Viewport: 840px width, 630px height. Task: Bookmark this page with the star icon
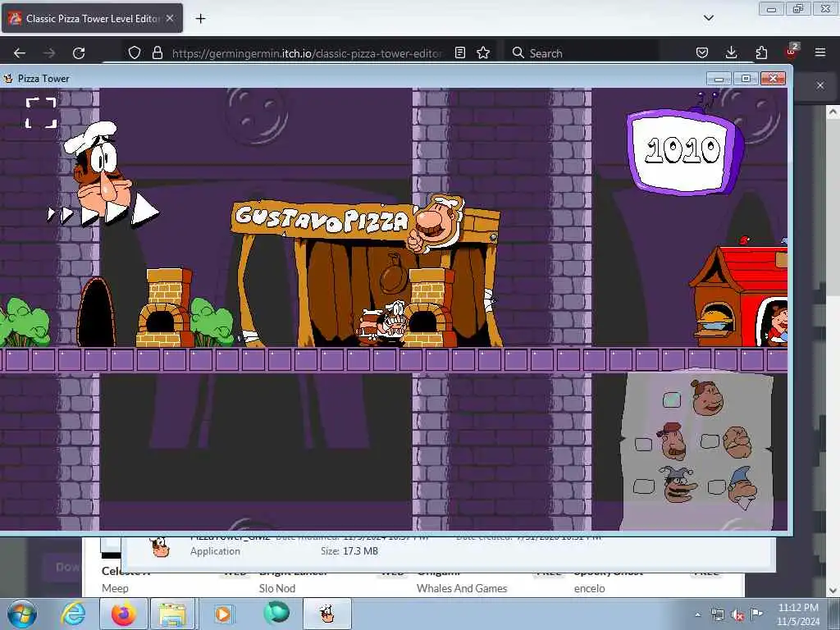pyautogui.click(x=483, y=52)
